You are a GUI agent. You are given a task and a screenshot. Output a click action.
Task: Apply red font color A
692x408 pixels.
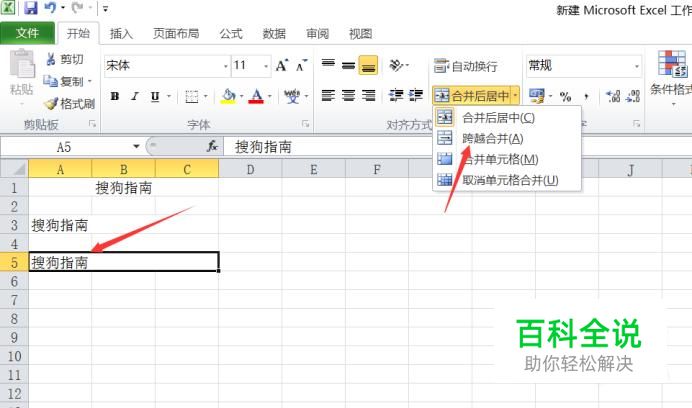(256, 96)
